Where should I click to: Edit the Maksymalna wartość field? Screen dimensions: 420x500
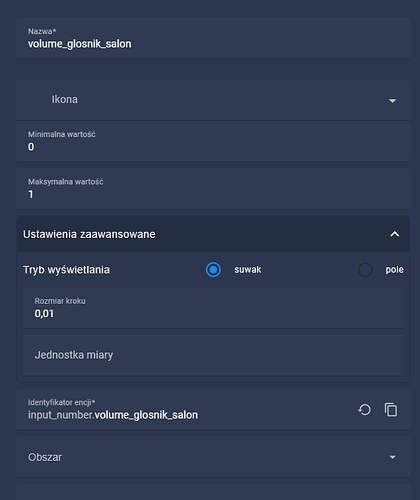tap(213, 189)
